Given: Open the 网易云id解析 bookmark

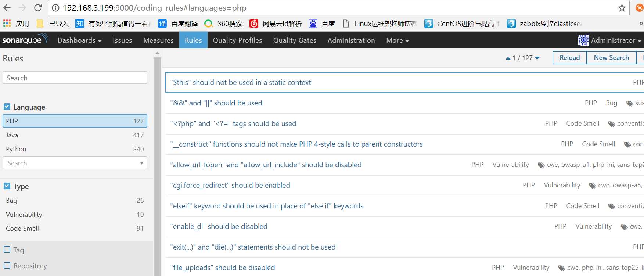Looking at the screenshot, I should [x=276, y=24].
